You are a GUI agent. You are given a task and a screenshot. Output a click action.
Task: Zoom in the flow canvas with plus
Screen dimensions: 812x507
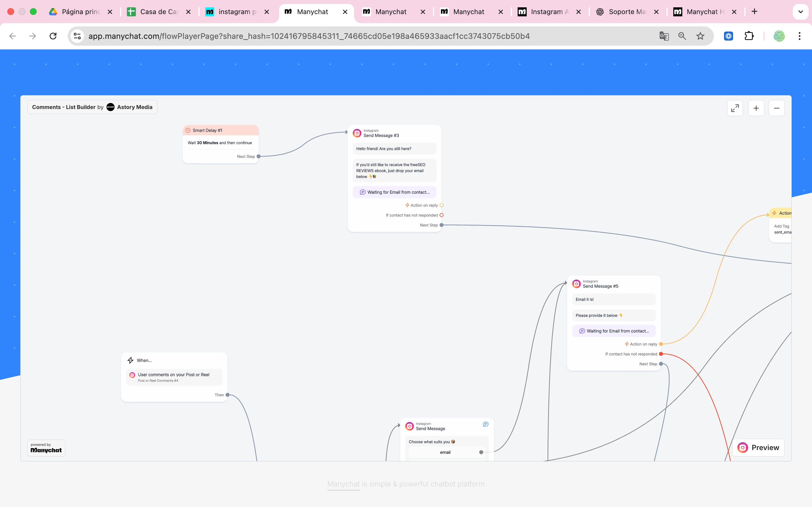[x=756, y=108]
